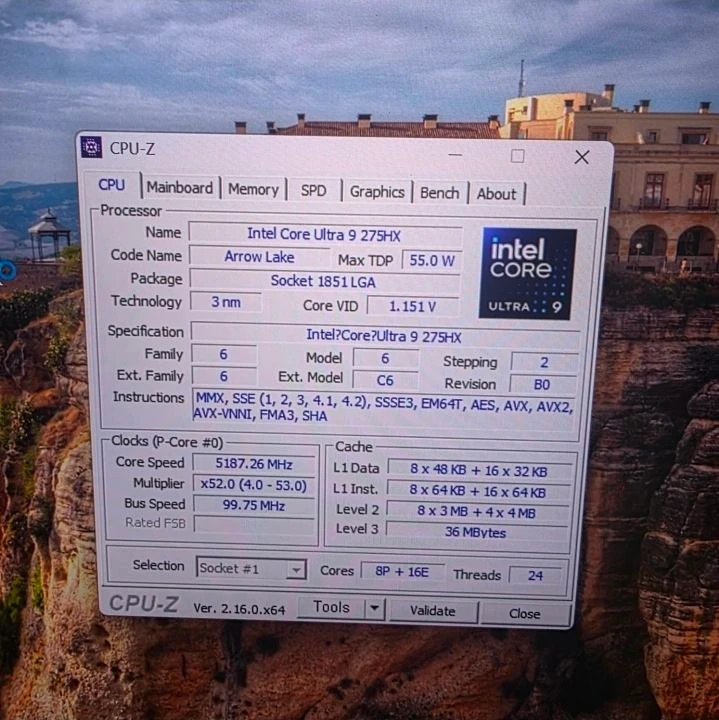Click the Clocks (P-Core #0) group label
This screenshot has height=720, width=719.
coord(167,441)
